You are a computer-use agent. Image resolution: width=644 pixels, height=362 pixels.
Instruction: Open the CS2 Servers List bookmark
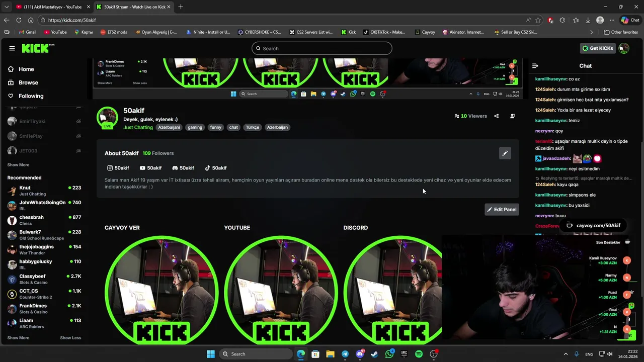click(x=311, y=32)
